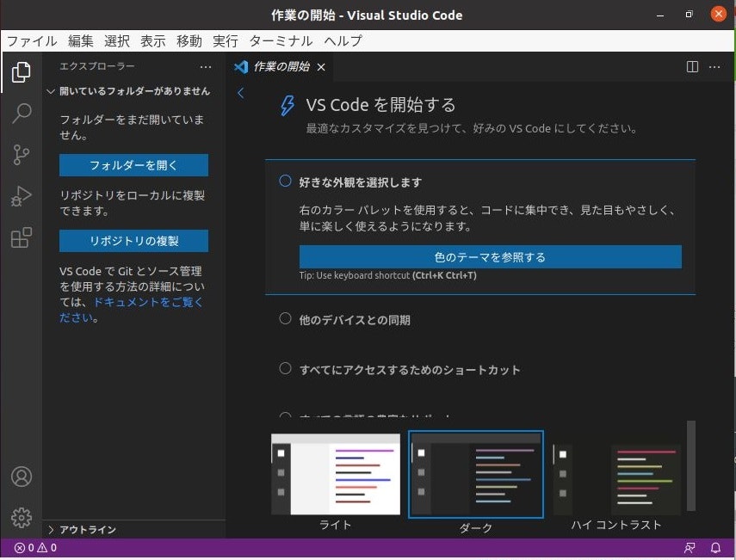This screenshot has height=560, width=736.
Task: Close the Visual Studio Code window
Action: tap(718, 14)
